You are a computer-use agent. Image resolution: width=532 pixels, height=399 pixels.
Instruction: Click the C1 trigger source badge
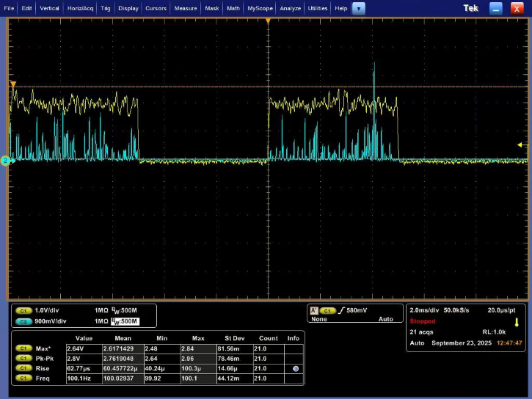pos(327,310)
